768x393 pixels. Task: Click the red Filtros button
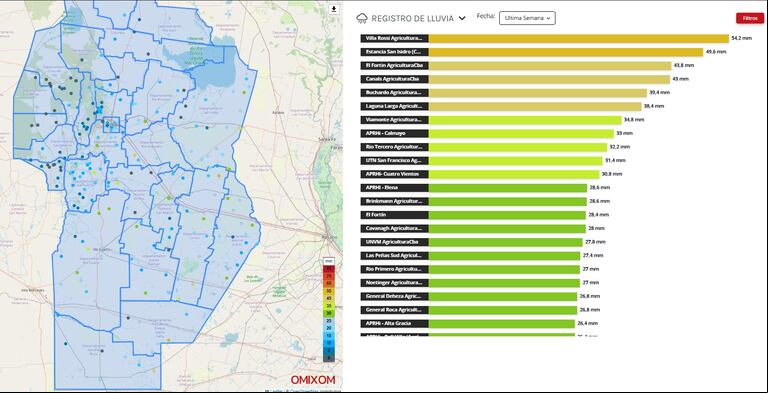(750, 18)
